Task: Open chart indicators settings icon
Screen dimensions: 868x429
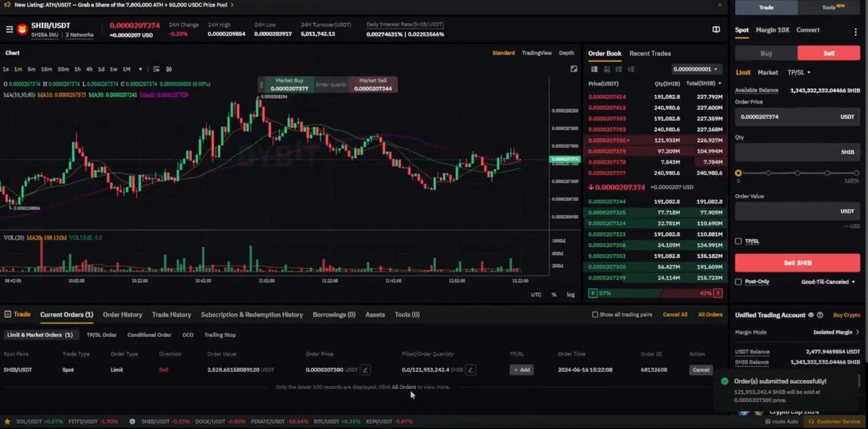Action: [156, 69]
